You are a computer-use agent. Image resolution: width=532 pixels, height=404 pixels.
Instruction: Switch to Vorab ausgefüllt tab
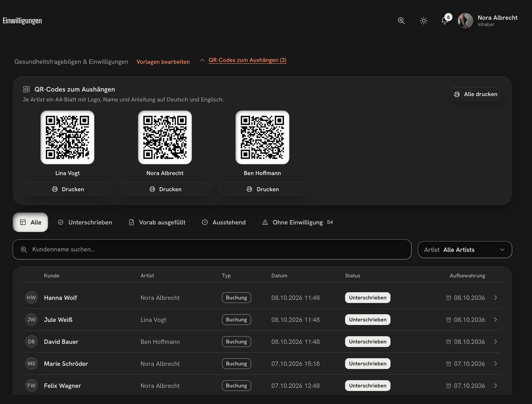tap(157, 222)
